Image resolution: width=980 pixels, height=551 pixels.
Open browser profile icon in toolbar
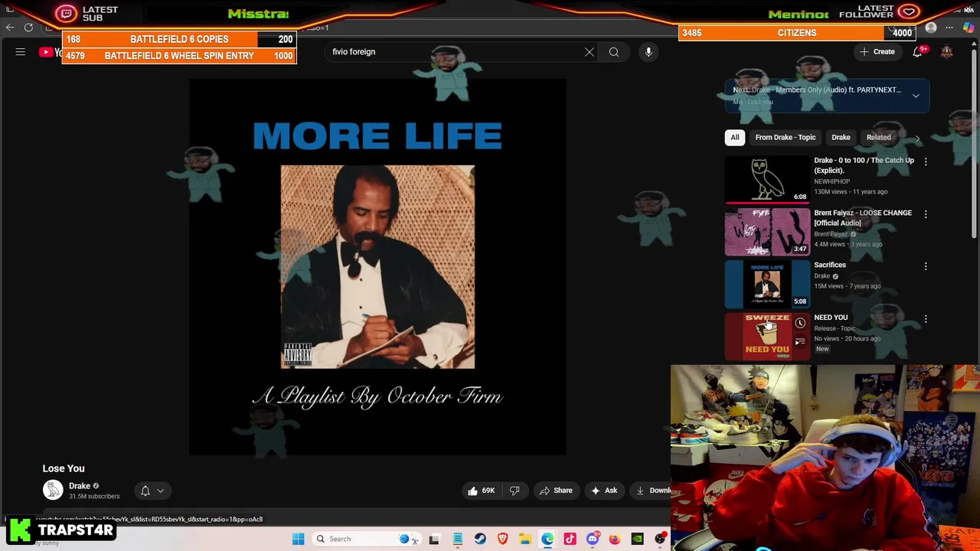click(931, 28)
